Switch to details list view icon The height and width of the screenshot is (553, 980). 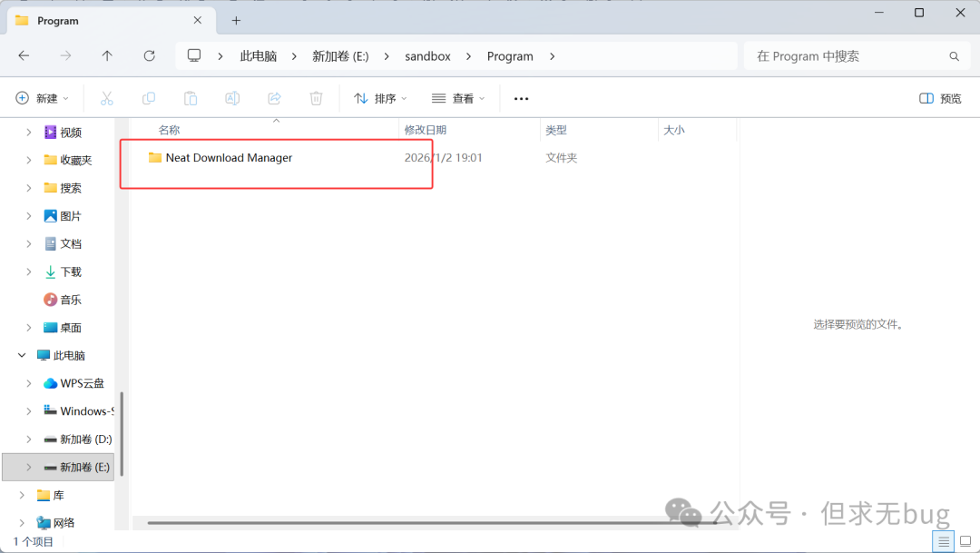point(944,542)
